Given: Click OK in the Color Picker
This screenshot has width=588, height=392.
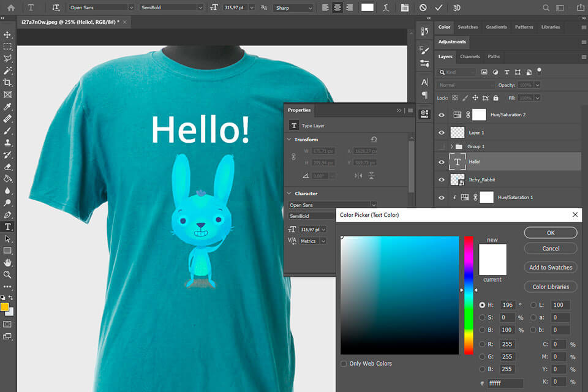Looking at the screenshot, I should coord(549,233).
